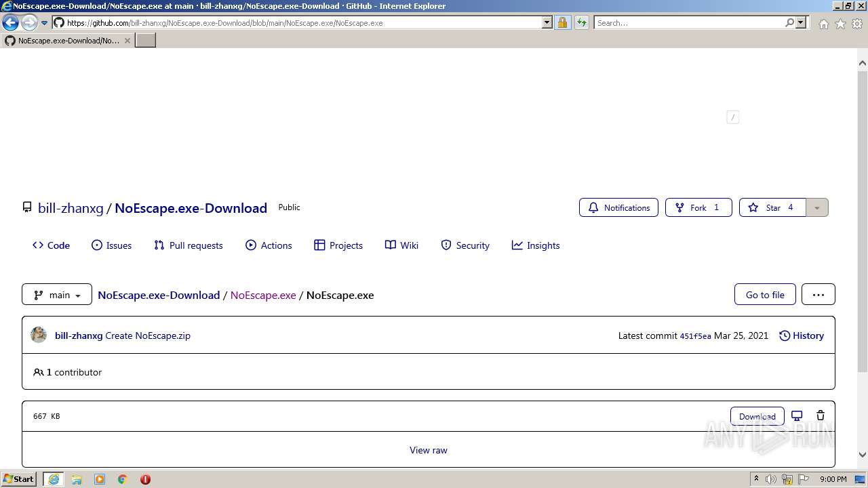Click inside the browser Search box
Screen dimensions: 868x488
[688, 22]
